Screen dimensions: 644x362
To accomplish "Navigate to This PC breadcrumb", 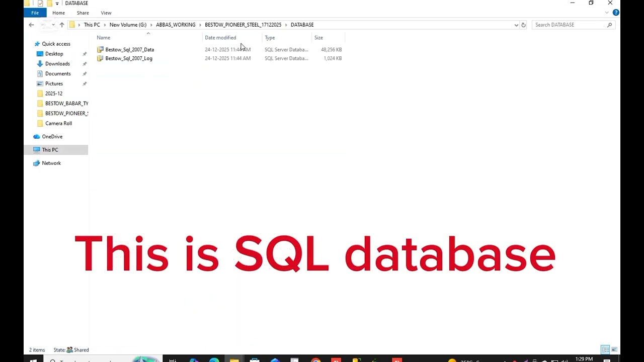I will point(92,25).
